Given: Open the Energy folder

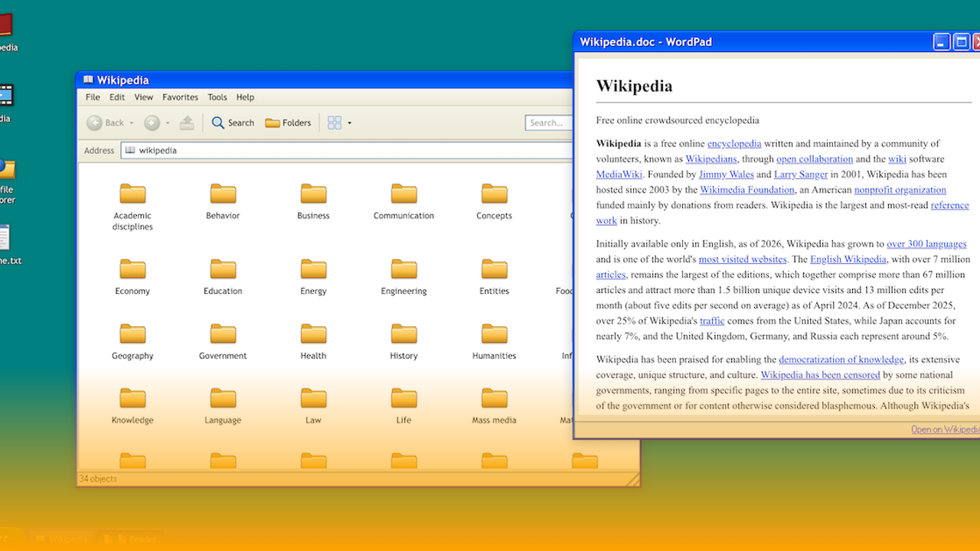Looking at the screenshot, I should 313,277.
